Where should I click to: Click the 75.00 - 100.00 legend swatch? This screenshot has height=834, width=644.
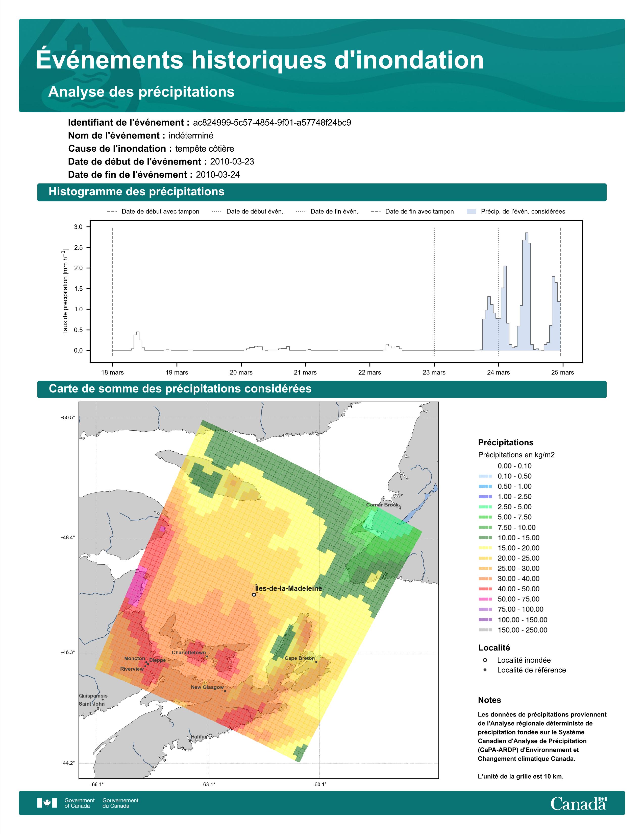coord(485,610)
